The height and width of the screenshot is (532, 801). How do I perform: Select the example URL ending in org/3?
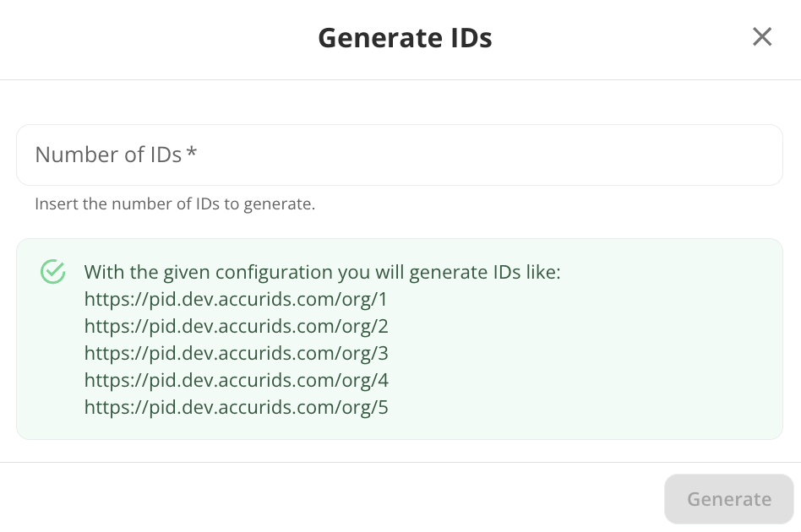point(236,354)
